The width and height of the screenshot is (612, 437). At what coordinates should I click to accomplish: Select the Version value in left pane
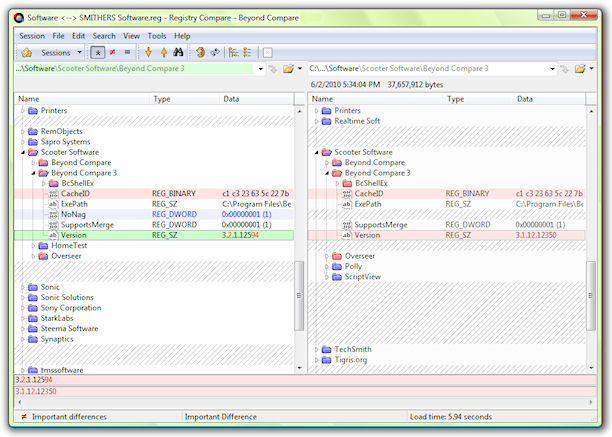[73, 235]
